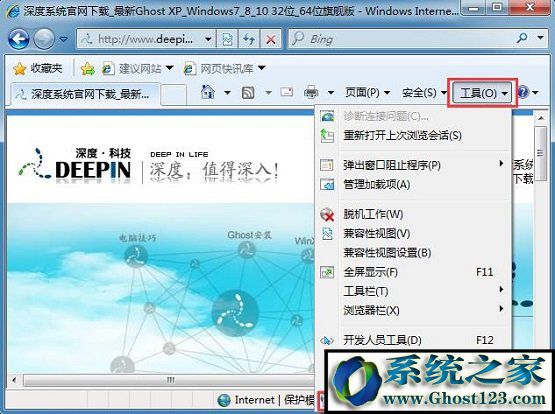Viewport: 555px width, 414px height.
Task: Open the 工具栏(T) submenu
Action: click(413, 291)
